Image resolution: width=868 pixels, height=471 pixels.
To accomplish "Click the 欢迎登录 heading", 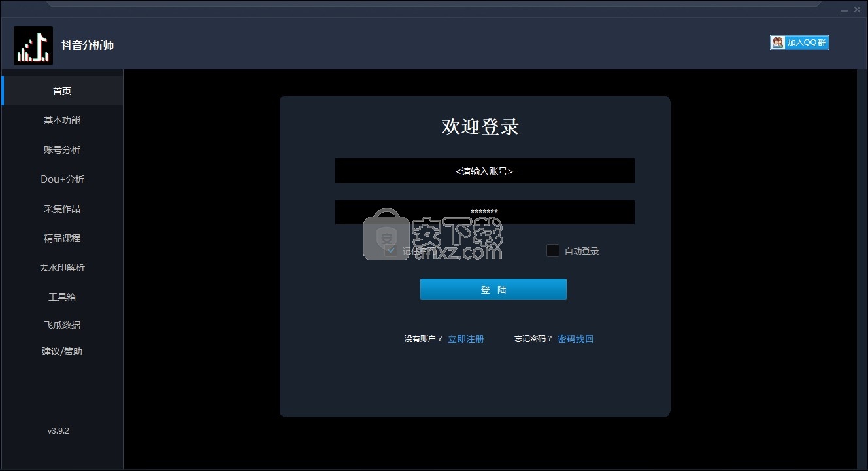I will tap(480, 126).
